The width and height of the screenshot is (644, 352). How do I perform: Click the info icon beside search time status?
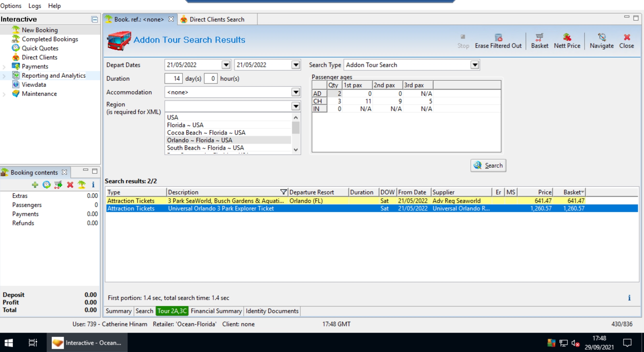click(629, 298)
